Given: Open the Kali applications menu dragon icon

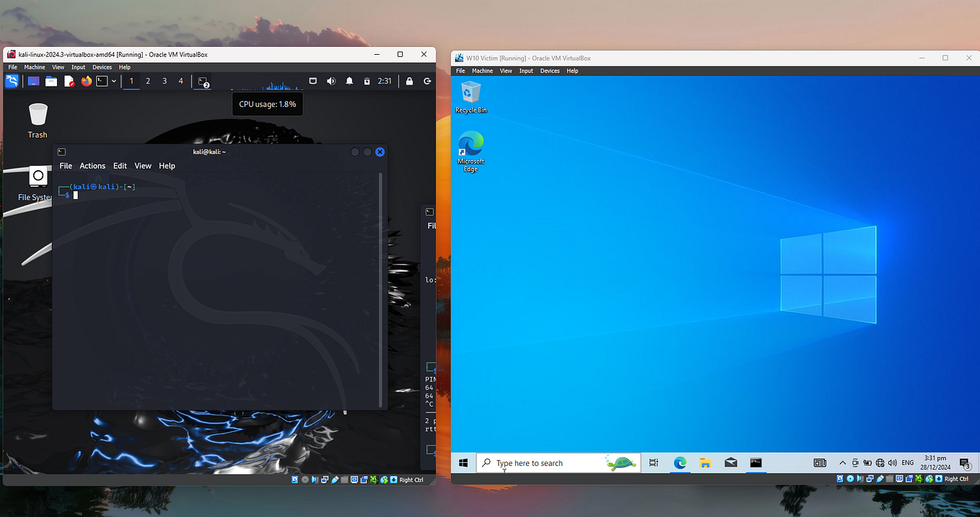Looking at the screenshot, I should pos(12,81).
